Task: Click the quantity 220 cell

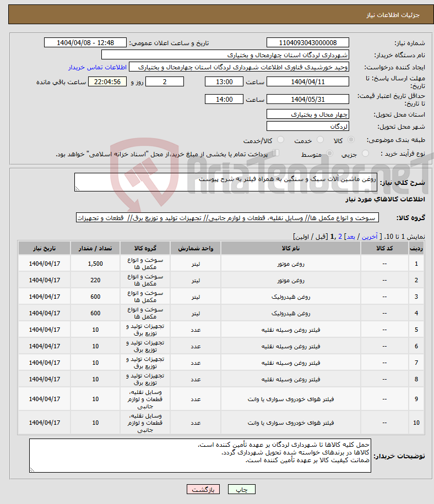Action: (95, 280)
